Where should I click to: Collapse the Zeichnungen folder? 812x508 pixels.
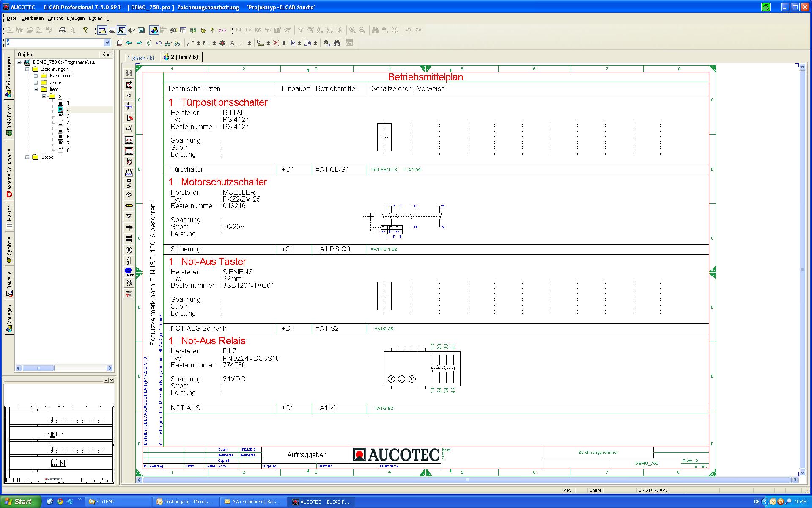(27, 69)
